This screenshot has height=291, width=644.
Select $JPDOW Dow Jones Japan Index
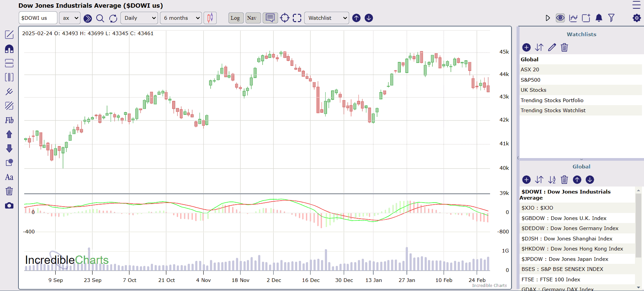[577, 259]
